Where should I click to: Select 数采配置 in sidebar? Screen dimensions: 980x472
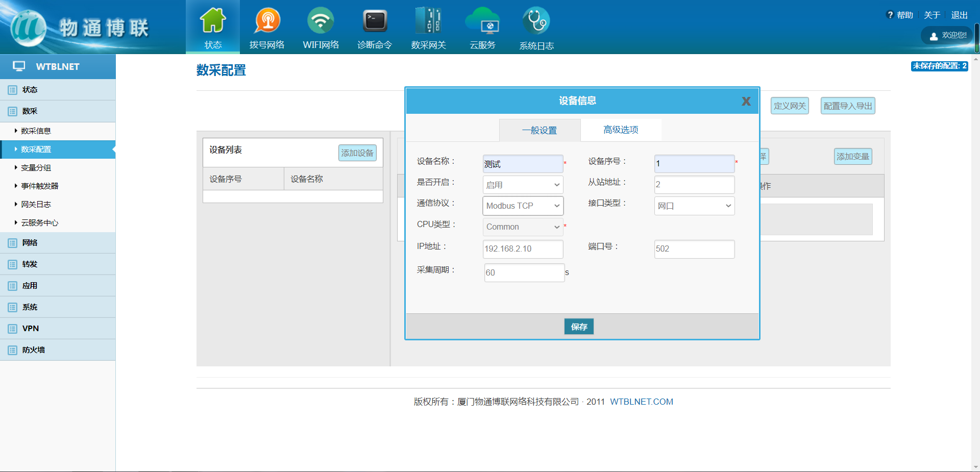click(x=58, y=150)
